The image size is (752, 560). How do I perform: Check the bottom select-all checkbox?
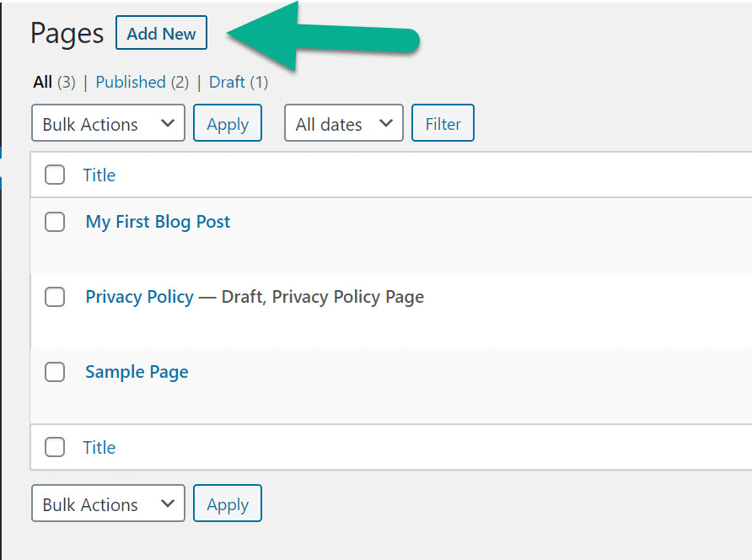(54, 447)
